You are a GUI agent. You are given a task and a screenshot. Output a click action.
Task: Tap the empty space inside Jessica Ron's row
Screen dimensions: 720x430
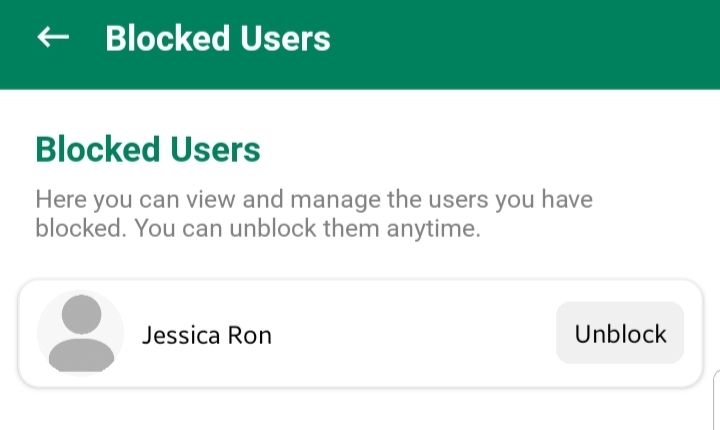[410, 334]
